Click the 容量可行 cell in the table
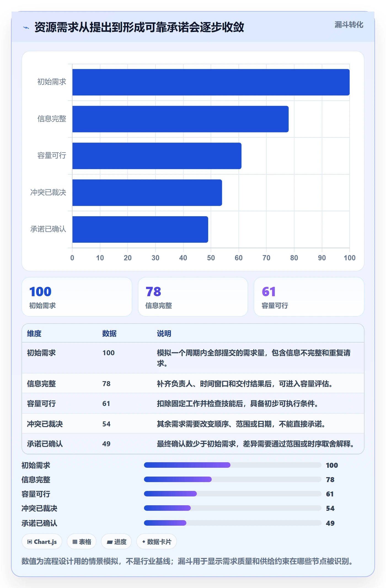386x588 pixels. [41, 403]
